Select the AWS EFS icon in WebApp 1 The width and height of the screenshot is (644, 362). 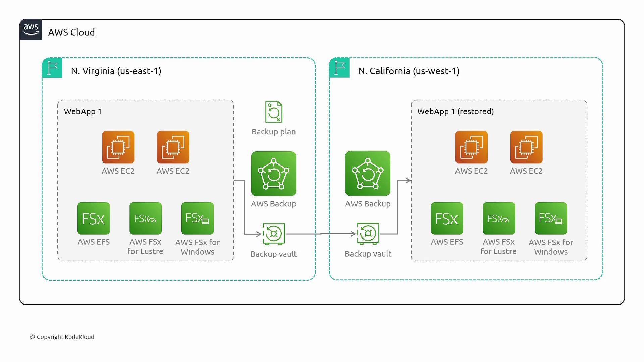(x=94, y=219)
